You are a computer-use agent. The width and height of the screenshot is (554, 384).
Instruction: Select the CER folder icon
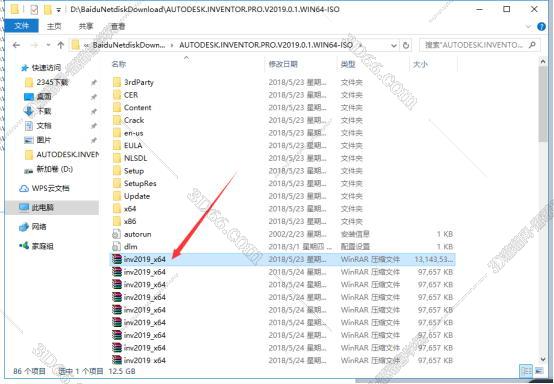117,95
